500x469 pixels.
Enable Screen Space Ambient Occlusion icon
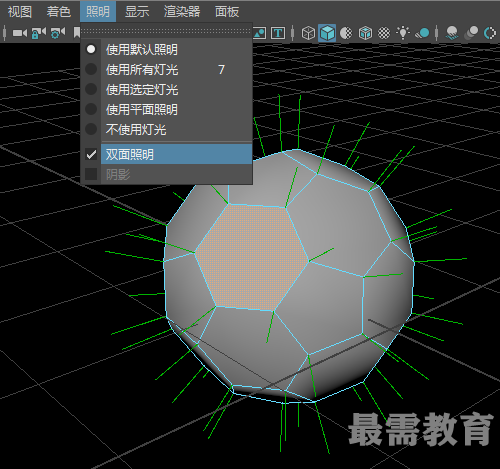[x=452, y=33]
